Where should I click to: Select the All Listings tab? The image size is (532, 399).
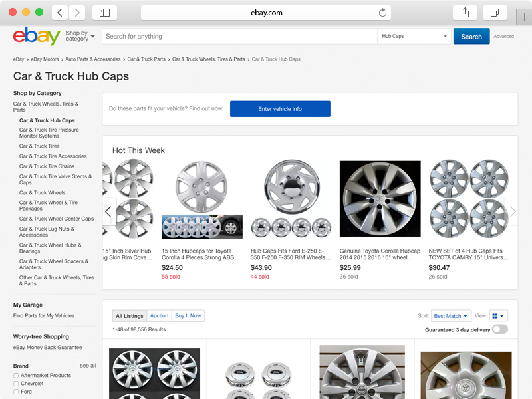click(130, 316)
